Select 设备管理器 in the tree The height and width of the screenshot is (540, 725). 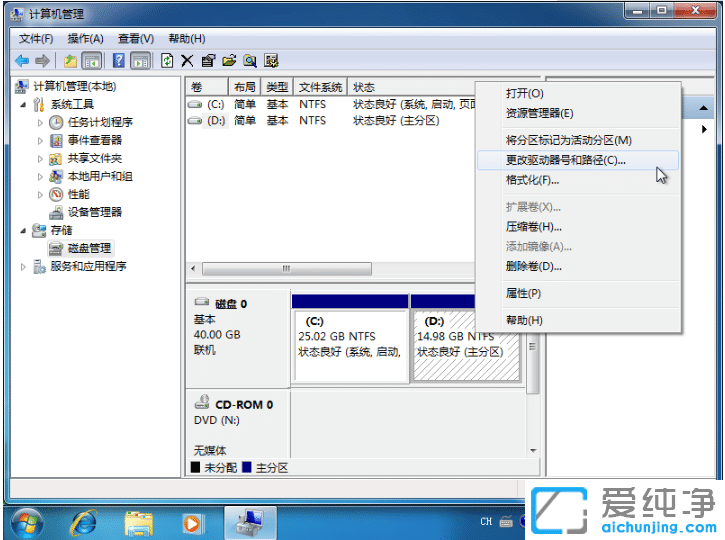(95, 212)
